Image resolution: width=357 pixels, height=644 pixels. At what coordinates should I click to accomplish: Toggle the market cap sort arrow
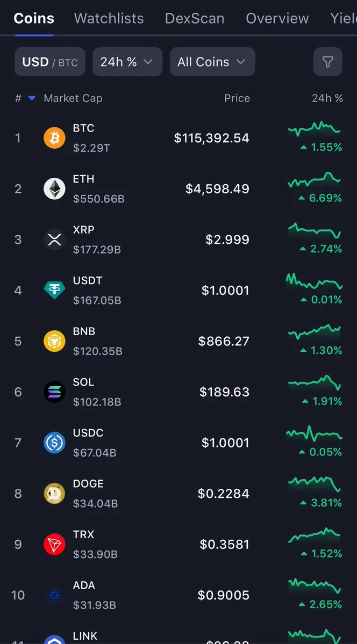pyautogui.click(x=32, y=98)
